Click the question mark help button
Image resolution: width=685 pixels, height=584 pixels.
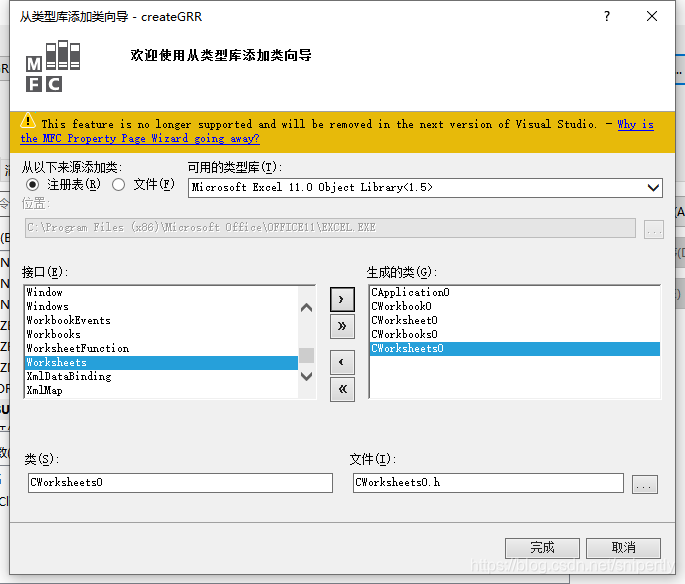pos(606,17)
